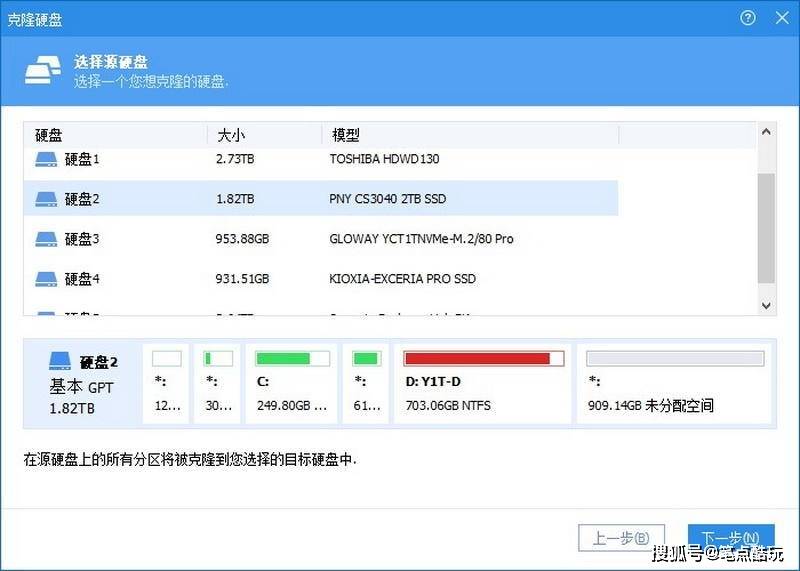
Task: Select the 硬盘3 row label
Action: click(82, 239)
